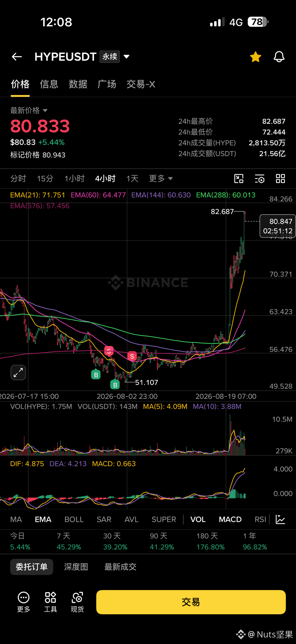
Task: Enable the AVL indicator
Action: point(132,519)
